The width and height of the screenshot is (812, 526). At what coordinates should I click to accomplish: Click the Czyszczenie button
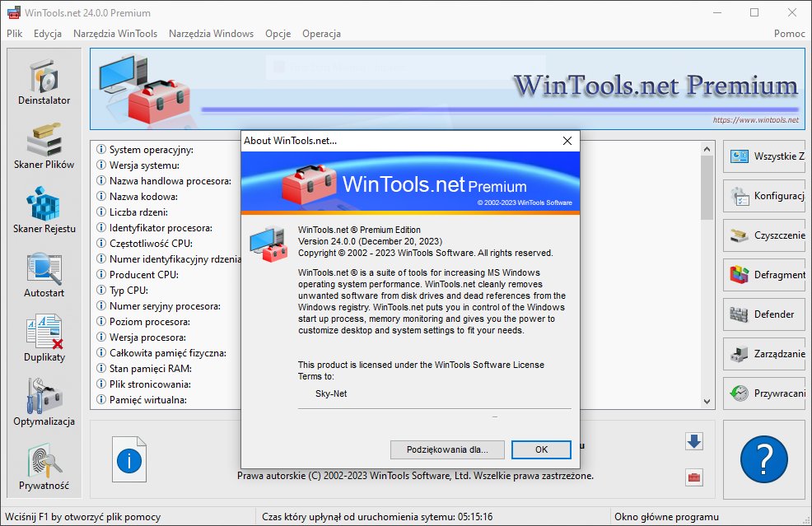click(x=764, y=235)
